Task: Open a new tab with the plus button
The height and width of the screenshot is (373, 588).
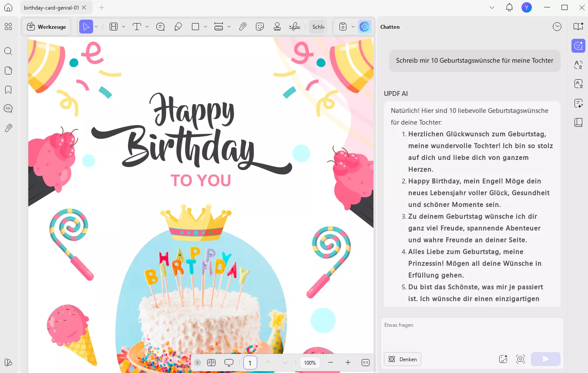Action: (x=101, y=7)
